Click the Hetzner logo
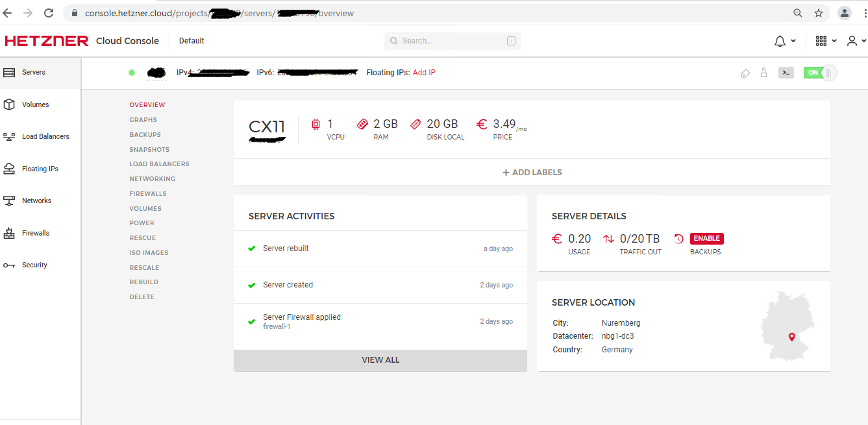This screenshot has height=425, width=868. click(x=46, y=41)
